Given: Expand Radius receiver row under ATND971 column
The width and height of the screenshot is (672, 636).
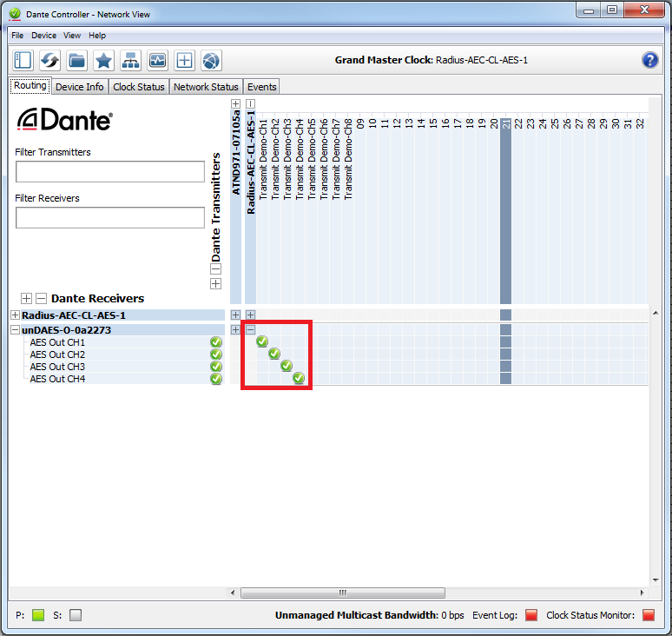Looking at the screenshot, I should (235, 315).
